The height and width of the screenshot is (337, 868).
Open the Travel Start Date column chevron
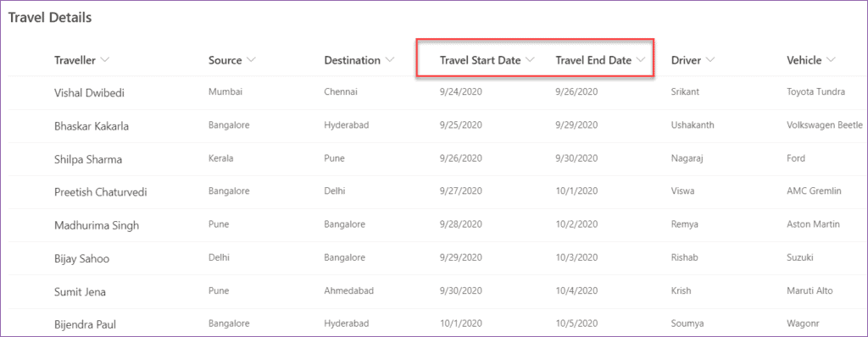pyautogui.click(x=530, y=60)
